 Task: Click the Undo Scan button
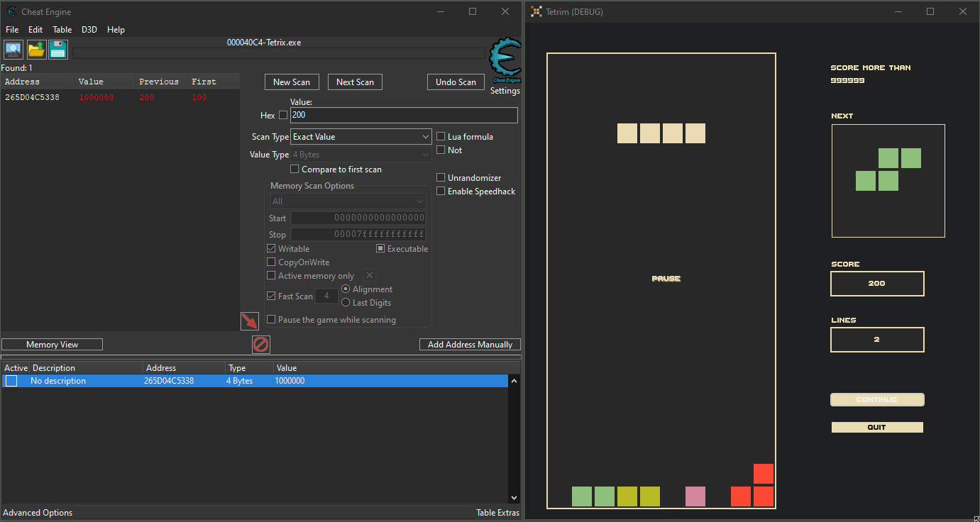[456, 82]
